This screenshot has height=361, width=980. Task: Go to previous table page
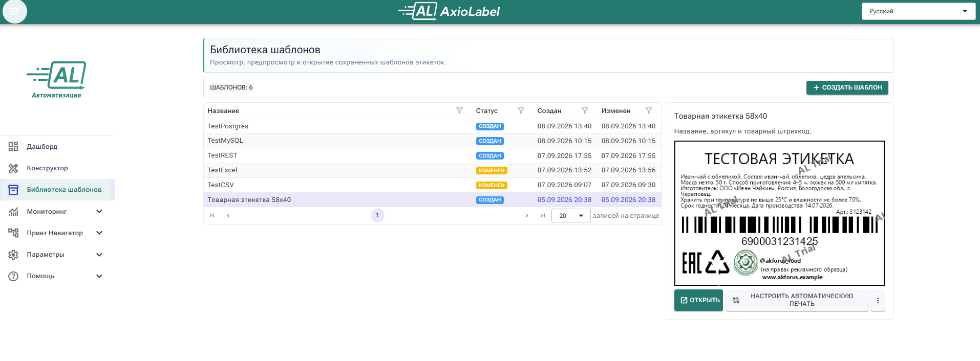pos(228,216)
